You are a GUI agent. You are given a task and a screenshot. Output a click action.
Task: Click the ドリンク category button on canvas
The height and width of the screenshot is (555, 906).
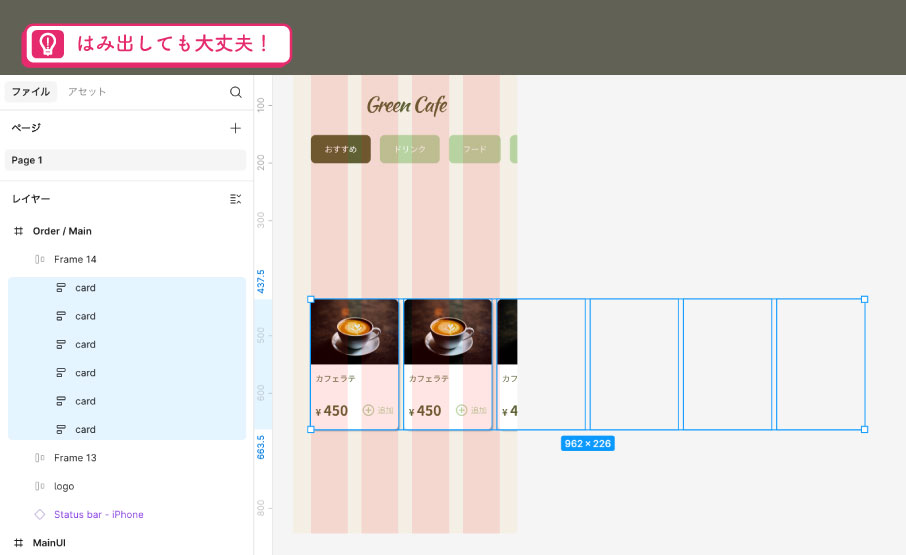[410, 149]
